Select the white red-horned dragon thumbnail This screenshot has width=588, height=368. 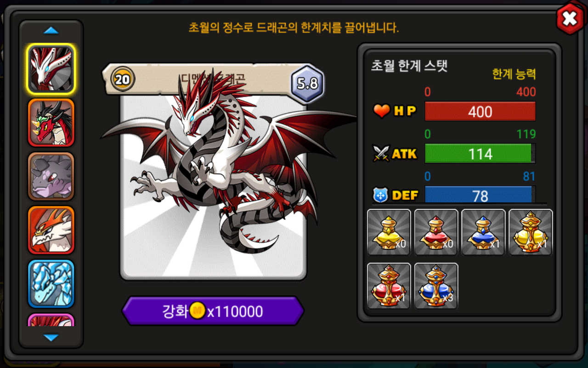[x=51, y=69]
